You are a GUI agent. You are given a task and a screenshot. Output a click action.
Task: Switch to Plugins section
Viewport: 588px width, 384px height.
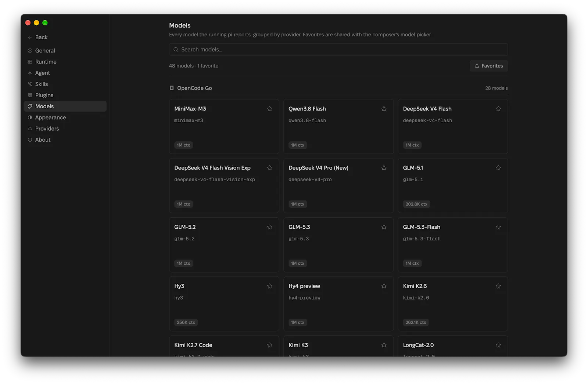point(65,95)
